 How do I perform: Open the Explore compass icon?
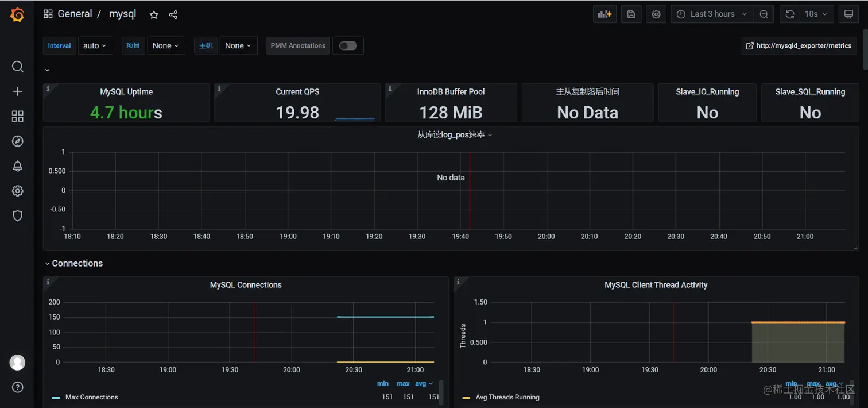click(x=17, y=141)
